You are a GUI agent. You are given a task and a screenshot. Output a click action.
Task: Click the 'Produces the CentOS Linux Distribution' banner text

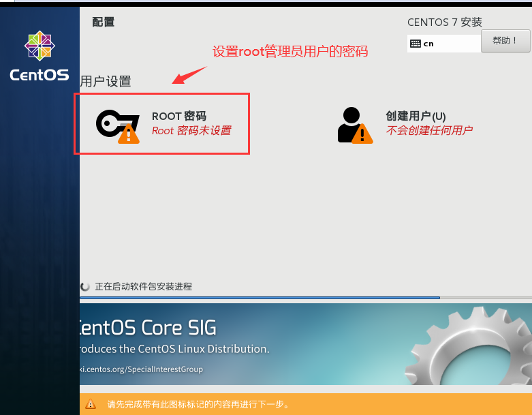point(175,349)
